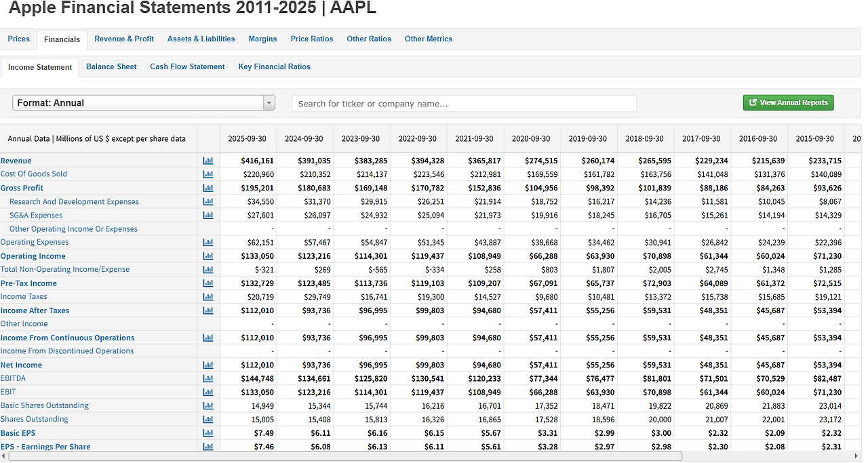Click the Annual Data Millions of US $ header

pyautogui.click(x=96, y=138)
